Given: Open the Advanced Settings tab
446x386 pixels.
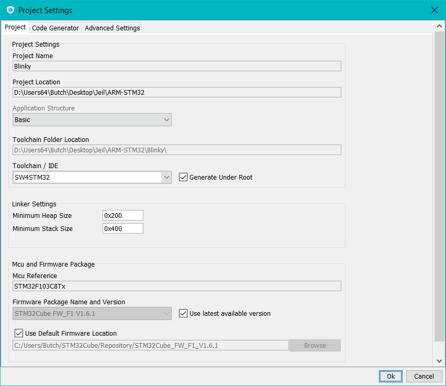Looking at the screenshot, I should [112, 28].
